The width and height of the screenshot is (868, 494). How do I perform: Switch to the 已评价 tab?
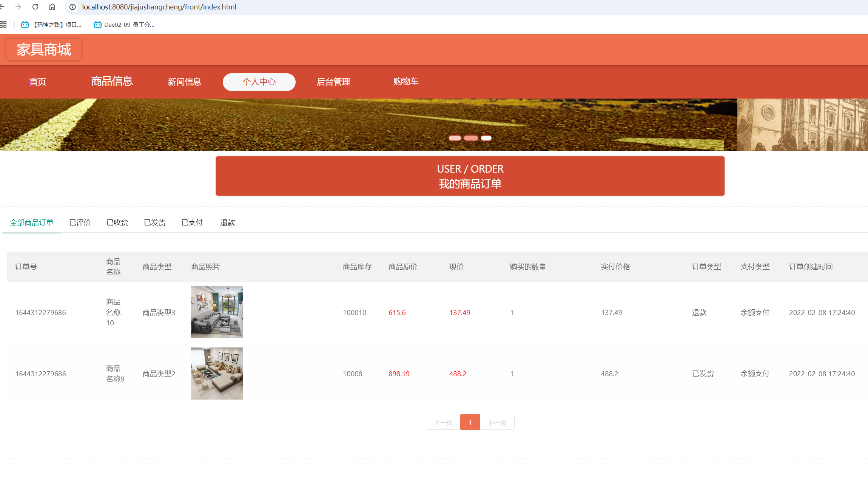80,222
